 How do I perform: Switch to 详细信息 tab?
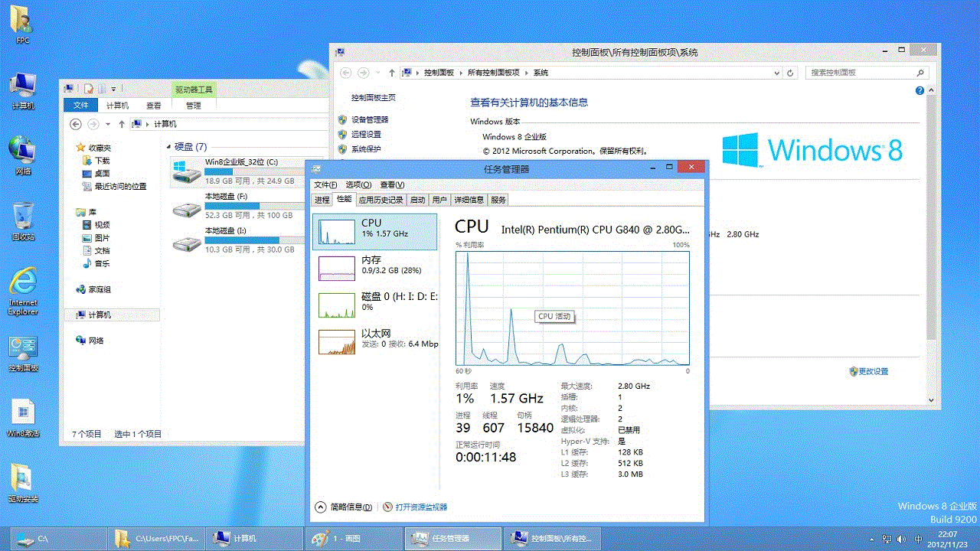(469, 200)
